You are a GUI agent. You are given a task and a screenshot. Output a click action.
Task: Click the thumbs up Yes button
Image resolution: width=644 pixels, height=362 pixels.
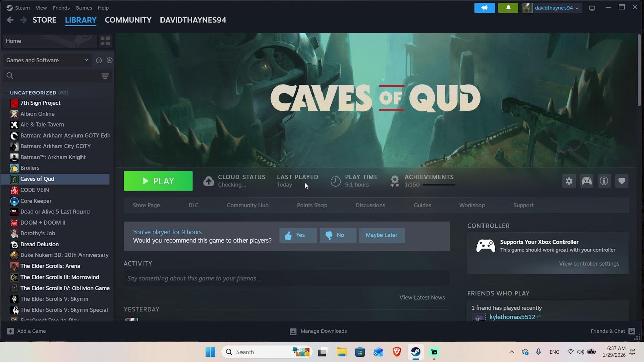pos(298,235)
